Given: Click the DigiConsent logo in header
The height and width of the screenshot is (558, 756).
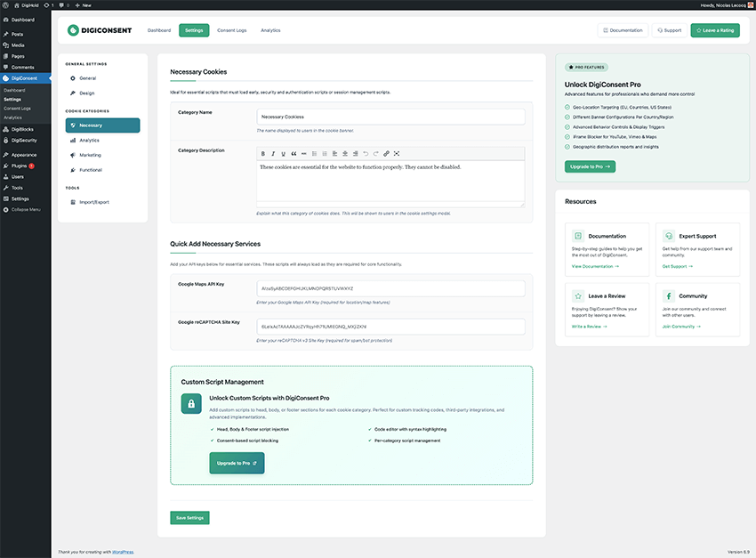Looking at the screenshot, I should pyautogui.click(x=100, y=30).
